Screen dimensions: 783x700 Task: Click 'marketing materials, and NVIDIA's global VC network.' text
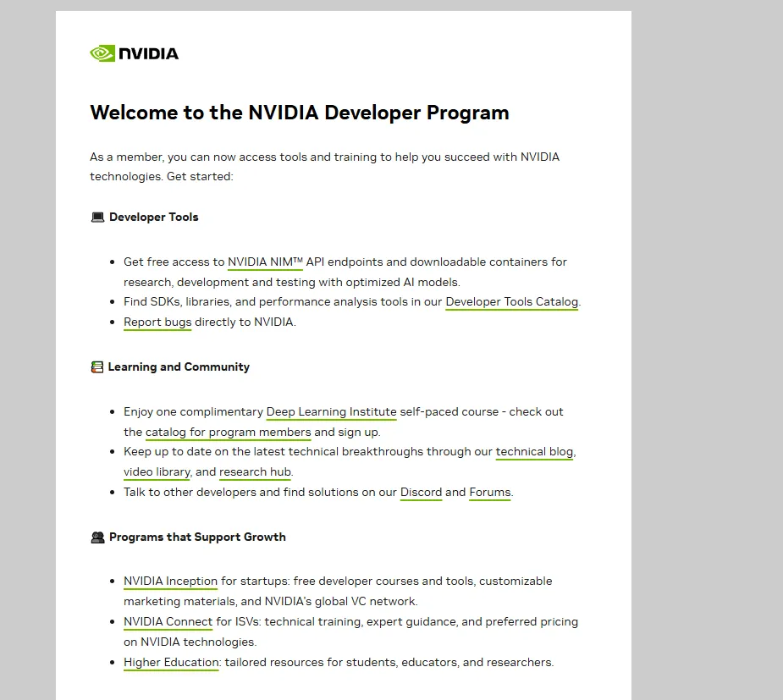pos(271,602)
